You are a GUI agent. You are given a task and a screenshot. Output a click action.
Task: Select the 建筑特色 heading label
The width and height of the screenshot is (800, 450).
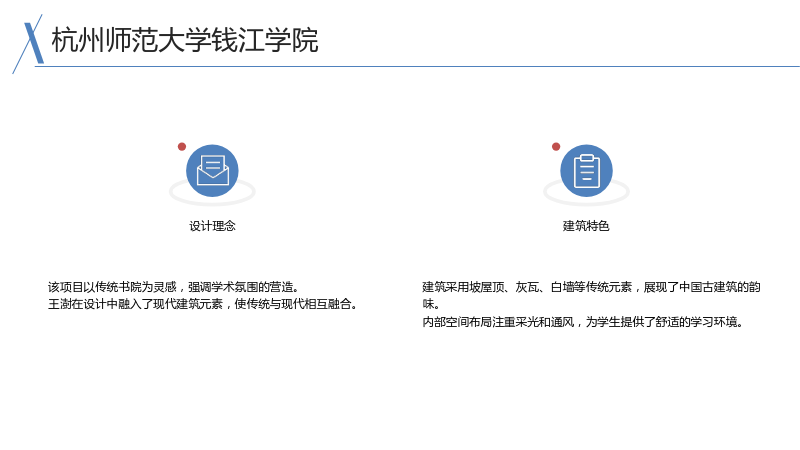[x=586, y=226]
